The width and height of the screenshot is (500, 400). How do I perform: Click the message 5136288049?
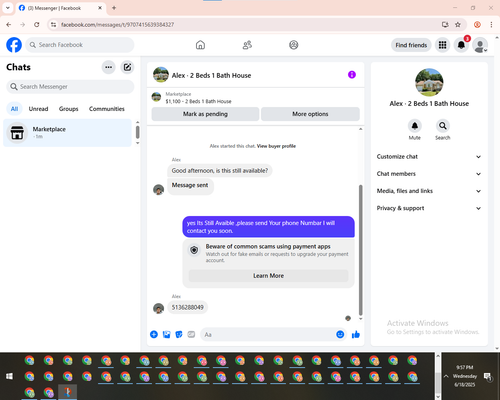(188, 307)
